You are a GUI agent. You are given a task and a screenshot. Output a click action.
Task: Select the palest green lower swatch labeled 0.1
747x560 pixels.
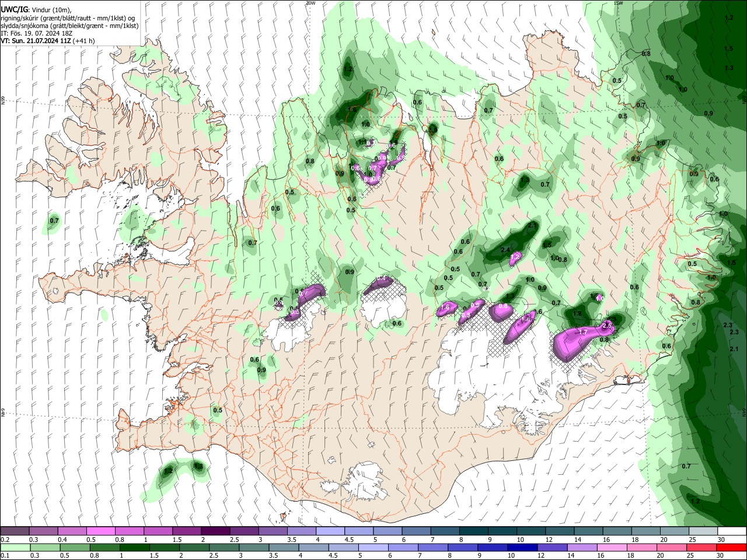point(15,547)
